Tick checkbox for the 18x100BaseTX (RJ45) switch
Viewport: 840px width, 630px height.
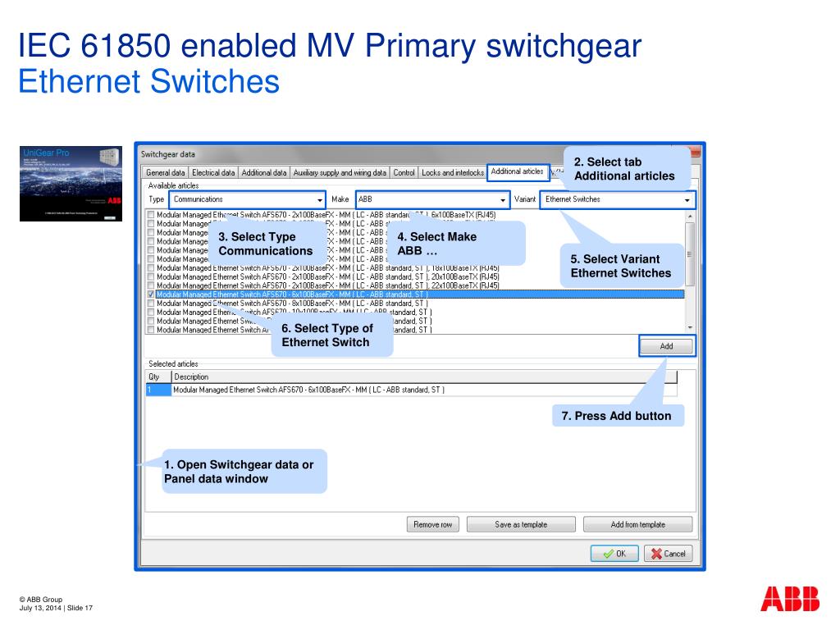click(151, 268)
